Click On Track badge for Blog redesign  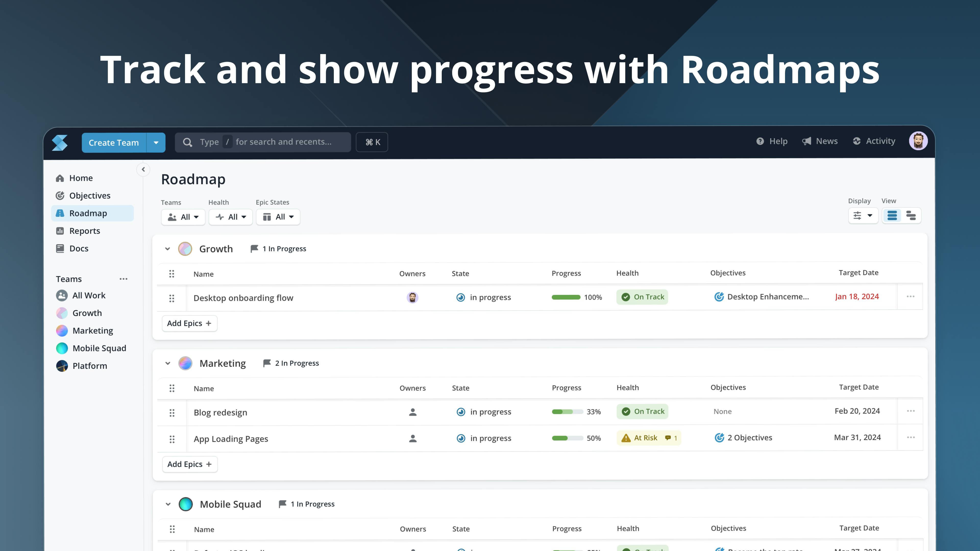[643, 411]
